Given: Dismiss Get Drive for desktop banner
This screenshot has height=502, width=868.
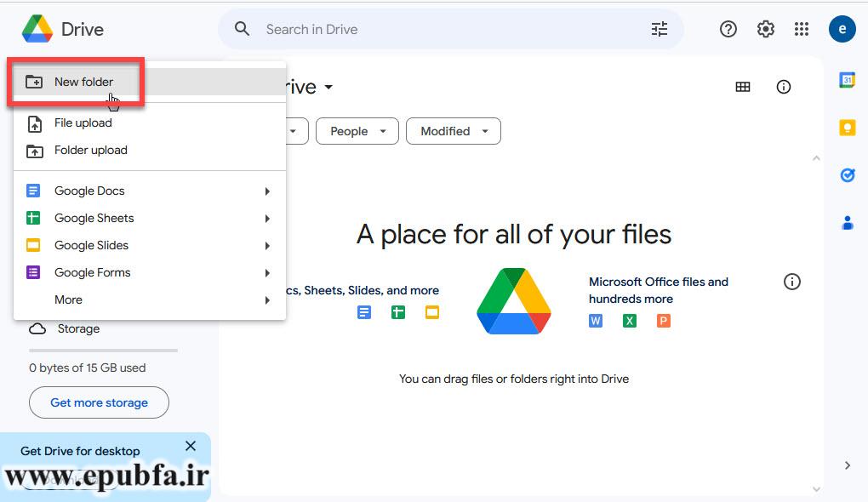Looking at the screenshot, I should [191, 446].
